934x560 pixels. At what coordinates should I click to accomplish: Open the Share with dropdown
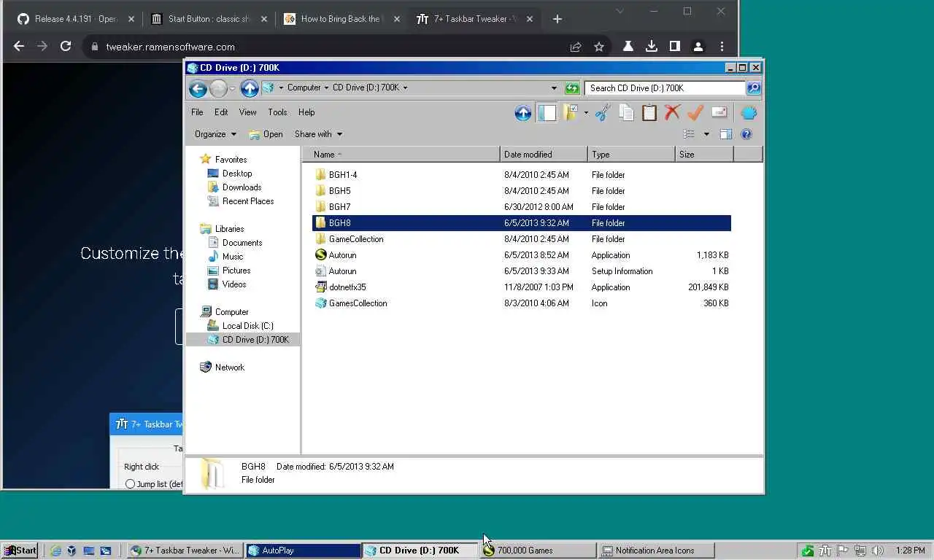point(318,134)
